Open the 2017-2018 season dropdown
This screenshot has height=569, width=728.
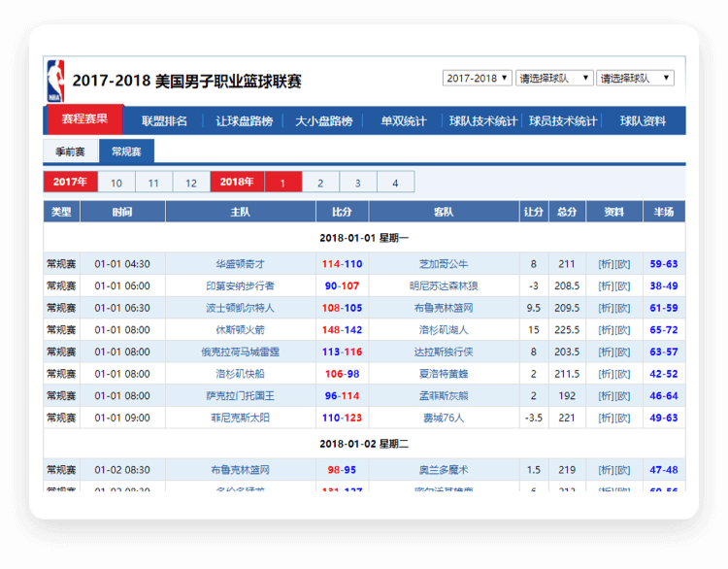(x=477, y=78)
